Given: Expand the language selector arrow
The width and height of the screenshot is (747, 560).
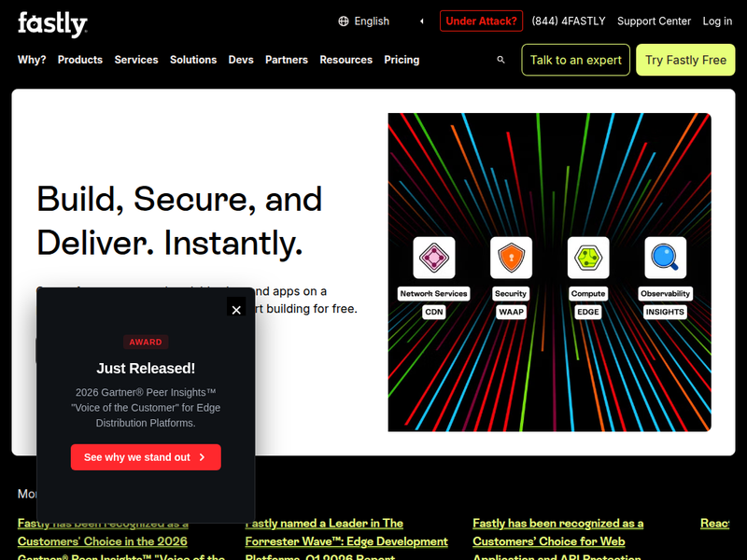Looking at the screenshot, I should click(422, 21).
